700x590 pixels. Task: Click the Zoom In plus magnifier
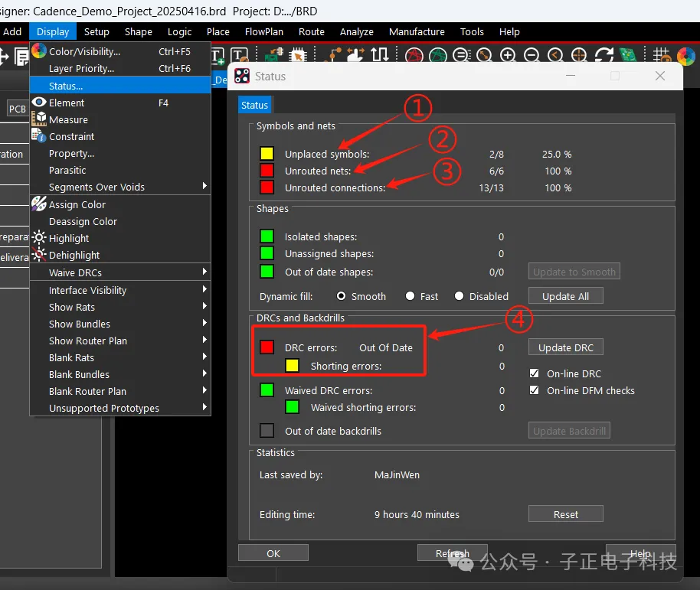click(x=508, y=55)
